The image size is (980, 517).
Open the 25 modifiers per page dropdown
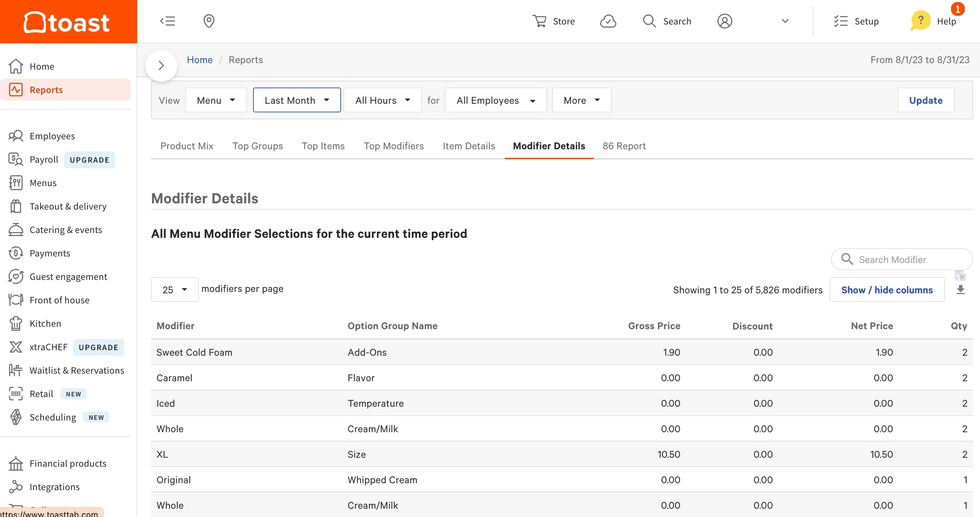pos(174,290)
